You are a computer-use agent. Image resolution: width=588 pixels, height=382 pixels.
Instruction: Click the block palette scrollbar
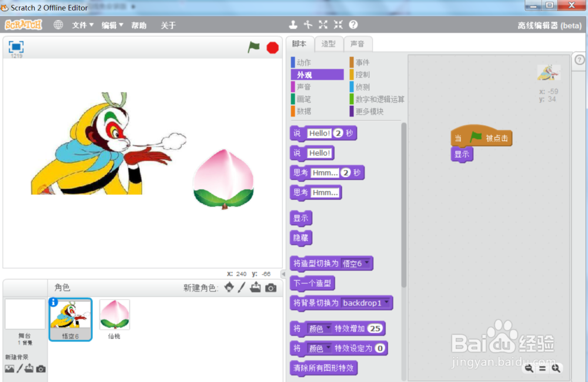pos(404,205)
